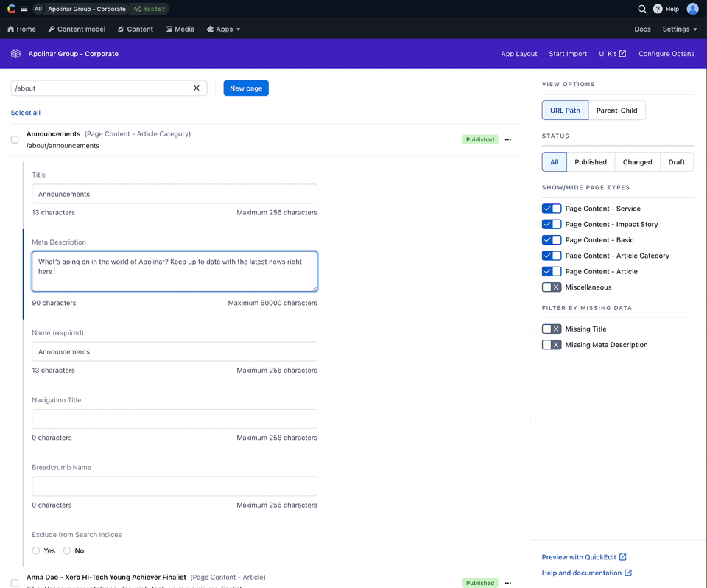Go to Home in navigation

[x=21, y=29]
